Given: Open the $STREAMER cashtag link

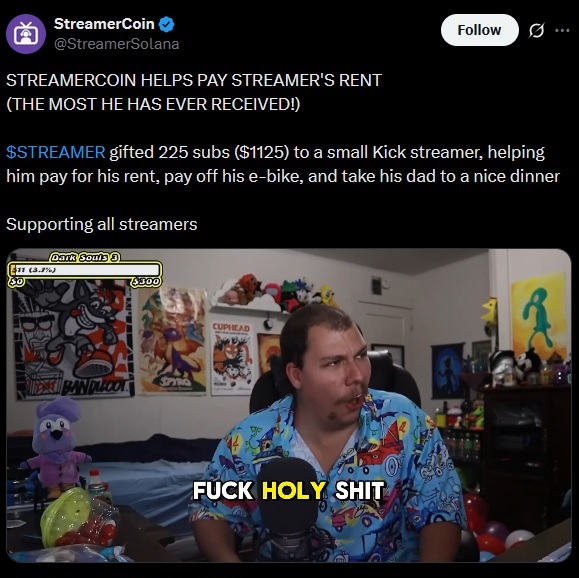Looking at the screenshot, I should click(56, 152).
